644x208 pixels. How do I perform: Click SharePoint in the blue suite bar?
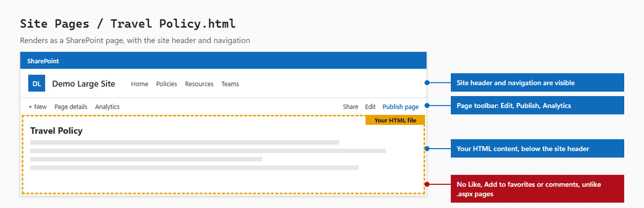pyautogui.click(x=43, y=61)
